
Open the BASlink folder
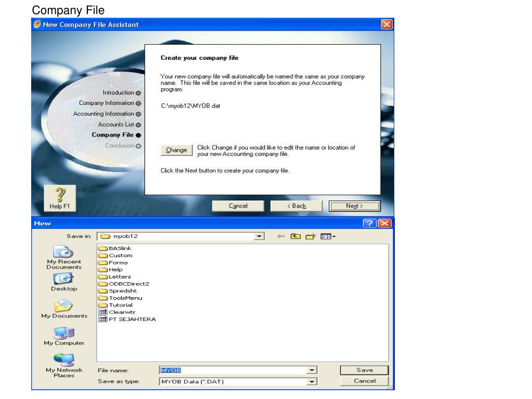click(x=115, y=248)
